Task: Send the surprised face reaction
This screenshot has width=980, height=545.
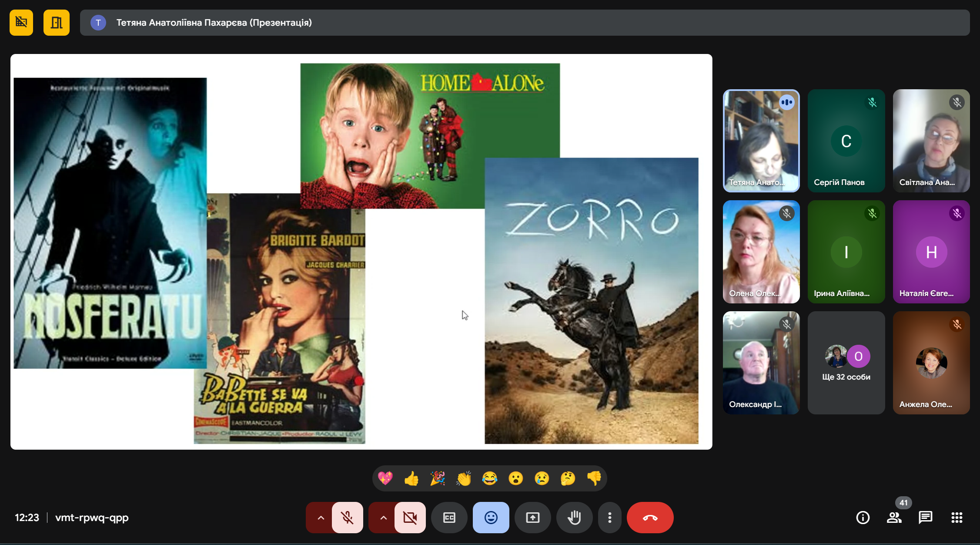Action: point(516,478)
